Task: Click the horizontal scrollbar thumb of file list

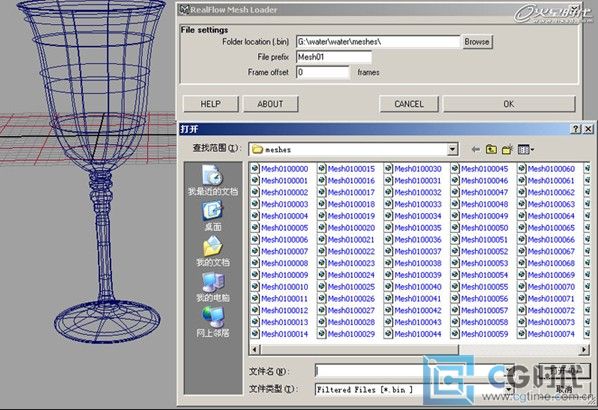Action: (x=359, y=349)
